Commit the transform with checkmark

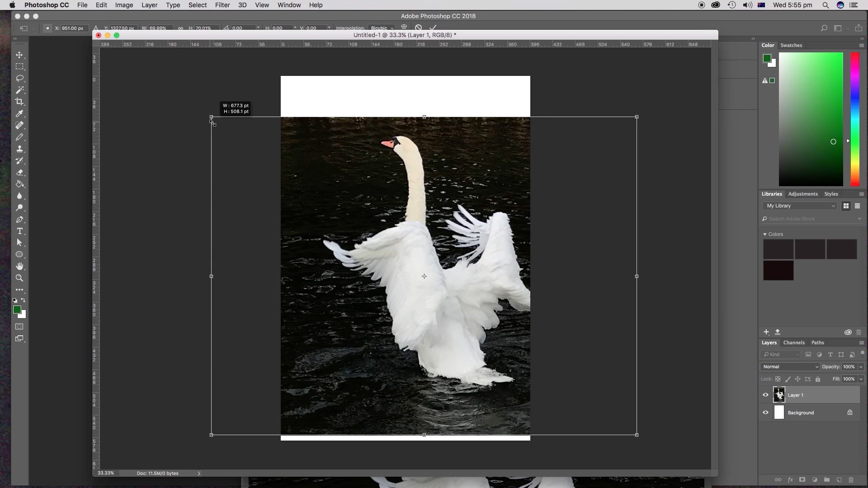[433, 28]
